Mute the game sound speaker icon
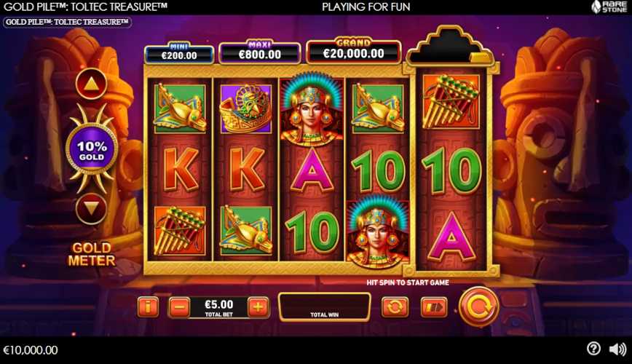The width and height of the screenshot is (632, 364). pos(617,349)
